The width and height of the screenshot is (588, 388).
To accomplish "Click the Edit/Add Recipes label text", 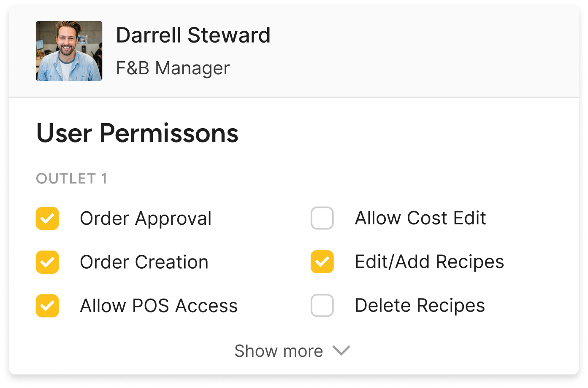I will pyautogui.click(x=429, y=261).
